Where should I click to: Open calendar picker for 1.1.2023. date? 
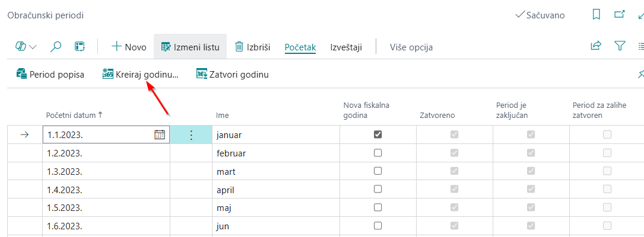(x=159, y=134)
